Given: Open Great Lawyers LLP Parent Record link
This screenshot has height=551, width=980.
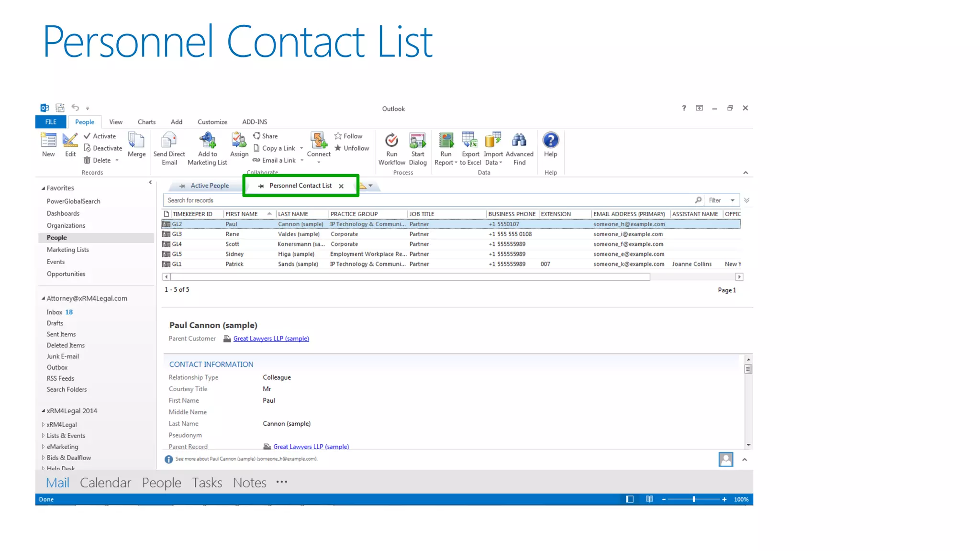Looking at the screenshot, I should (311, 447).
